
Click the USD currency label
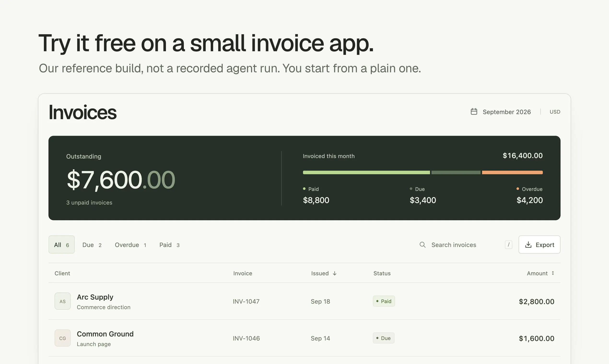[x=555, y=112]
